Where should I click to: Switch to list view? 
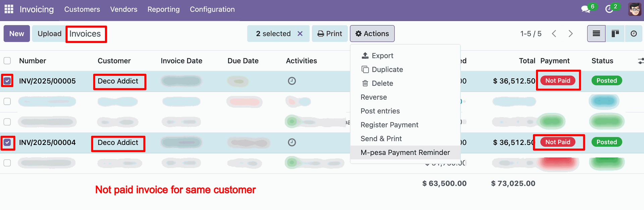(x=596, y=34)
